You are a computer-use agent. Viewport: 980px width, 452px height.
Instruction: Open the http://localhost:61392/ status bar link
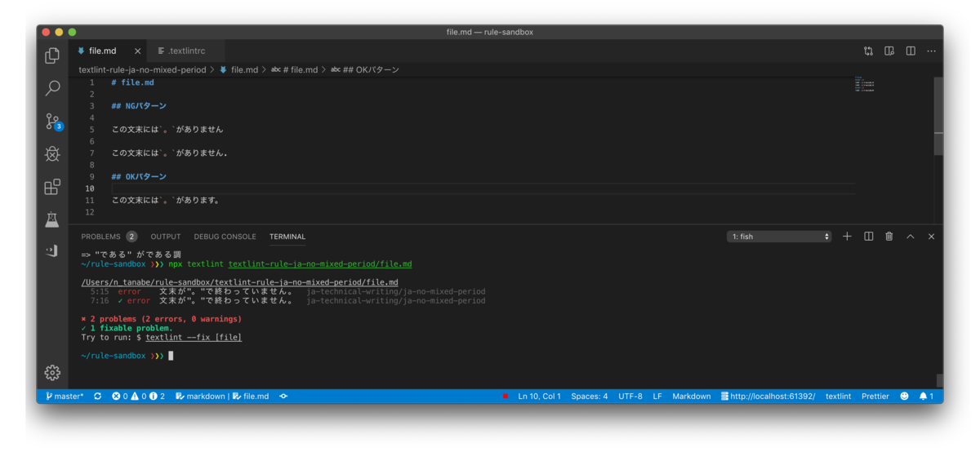point(768,396)
